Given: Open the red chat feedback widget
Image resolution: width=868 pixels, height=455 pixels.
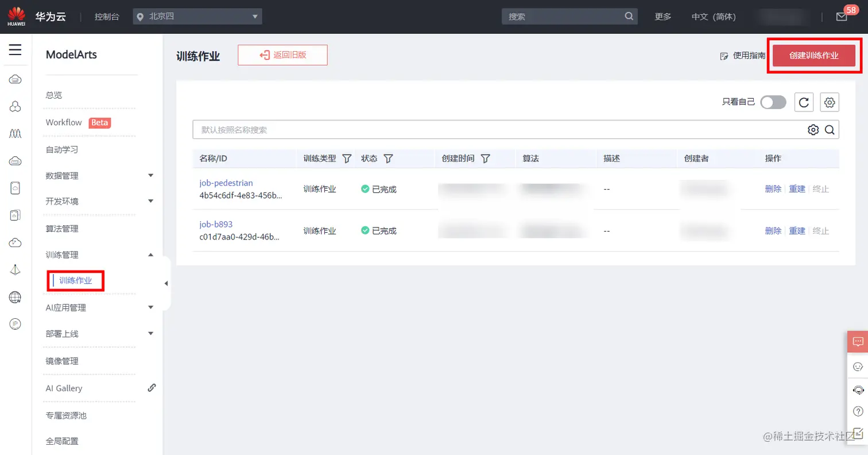Looking at the screenshot, I should click(858, 341).
